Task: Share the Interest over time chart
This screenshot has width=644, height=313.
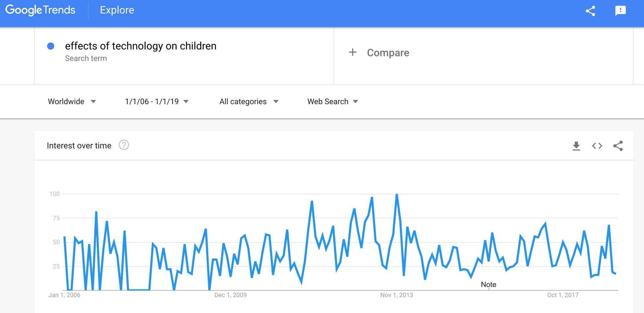Action: click(618, 146)
